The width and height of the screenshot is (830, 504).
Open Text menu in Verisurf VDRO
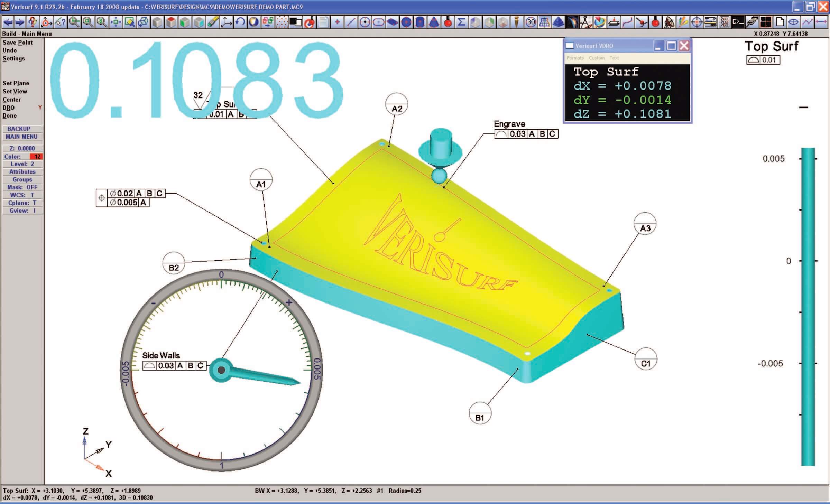point(614,58)
